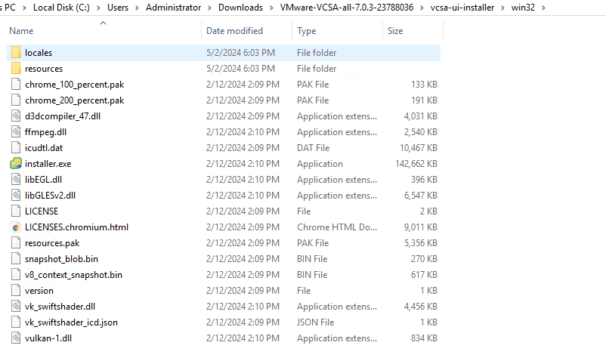The width and height of the screenshot is (606, 364).
Task: Click the icudtl.dat file icon
Action: [16, 148]
